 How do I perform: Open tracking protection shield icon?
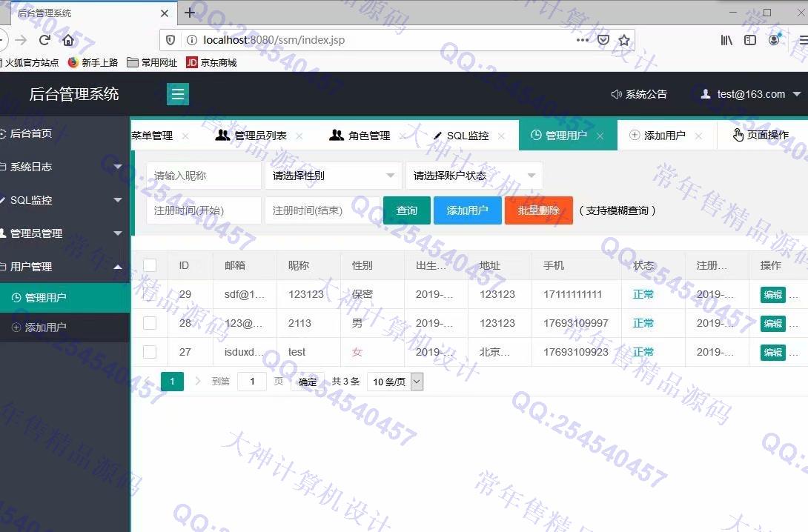[x=170, y=40]
